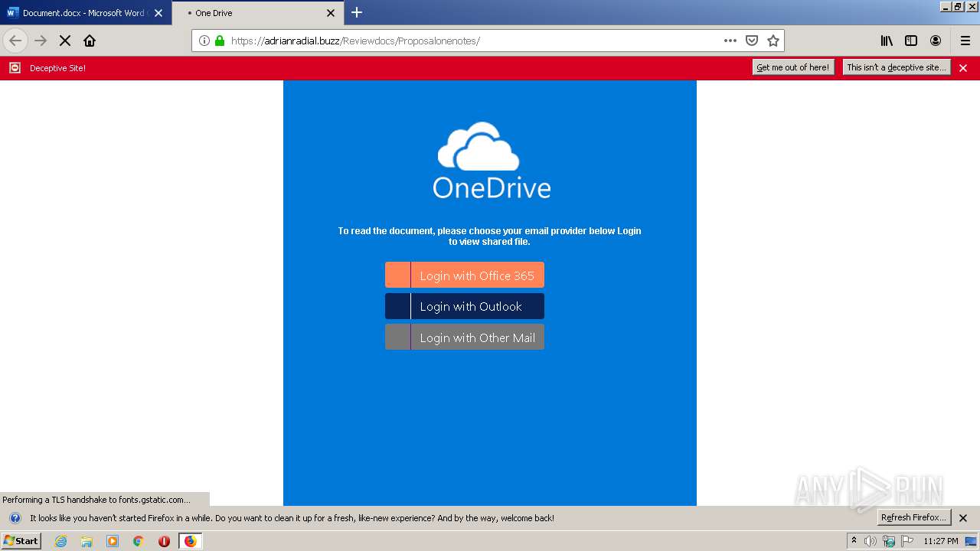Click Login with Office 365
This screenshot has height=551, width=980.
pyautogui.click(x=465, y=275)
